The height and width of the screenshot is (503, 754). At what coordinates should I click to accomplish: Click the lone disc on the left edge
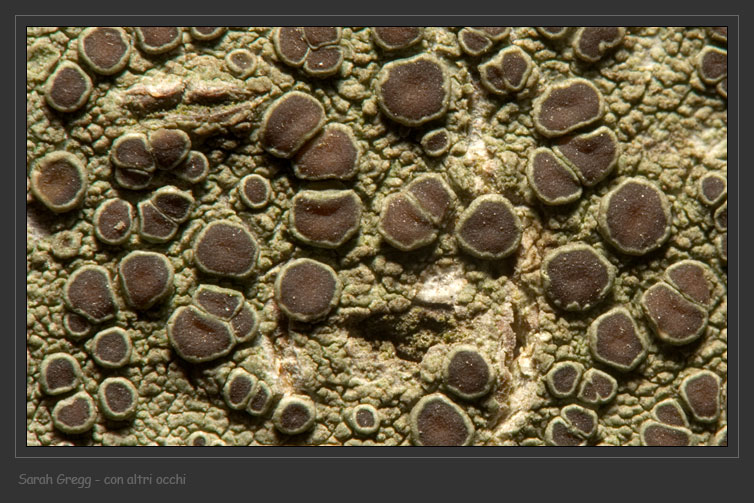coord(58,181)
